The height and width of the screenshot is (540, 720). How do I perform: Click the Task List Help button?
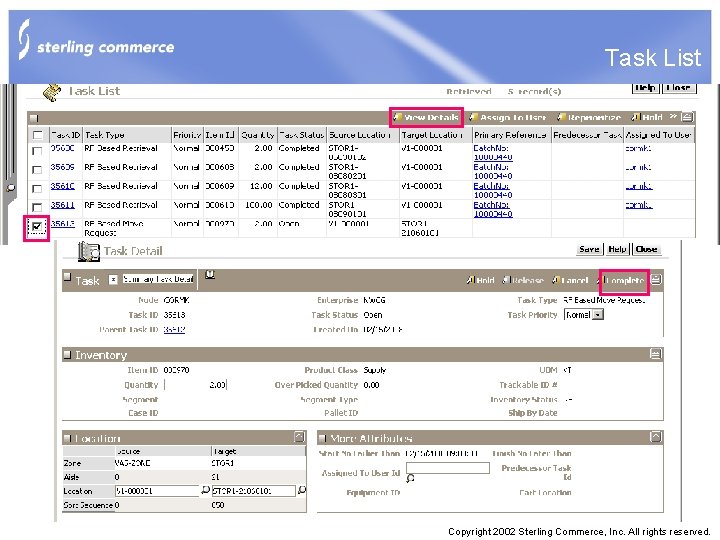click(x=646, y=88)
